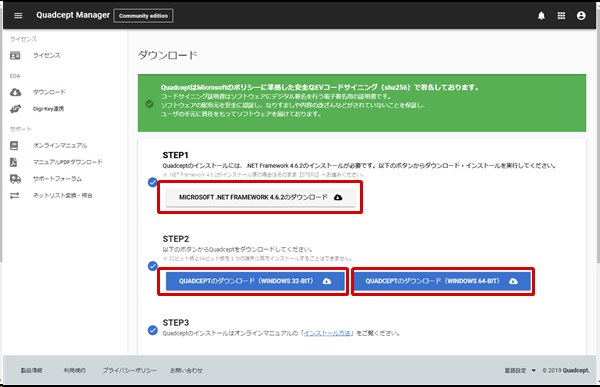The width and height of the screenshot is (600, 387).
Task: Click the ダウンロード page heading
Action: tap(168, 56)
